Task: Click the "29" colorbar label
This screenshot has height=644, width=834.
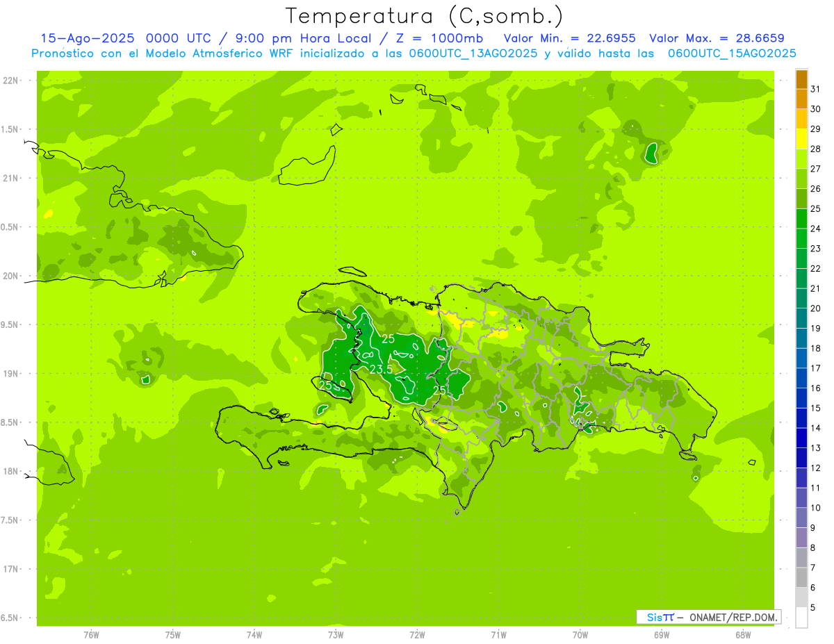Action: click(x=816, y=129)
